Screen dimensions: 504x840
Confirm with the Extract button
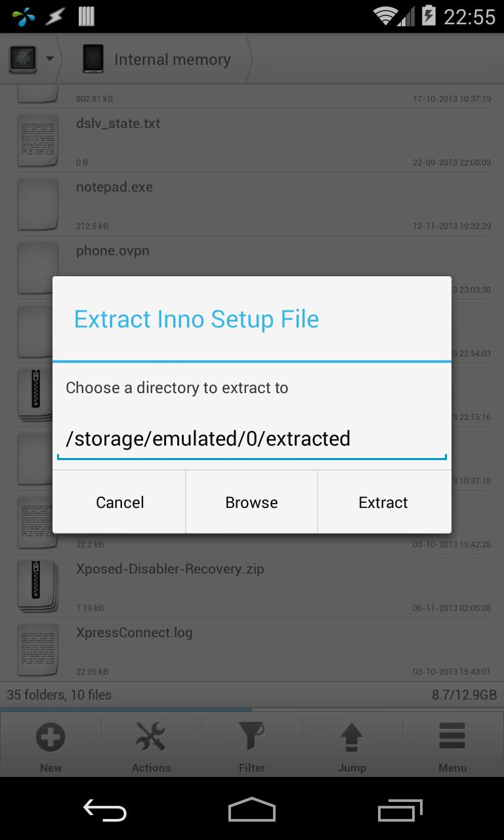384,502
